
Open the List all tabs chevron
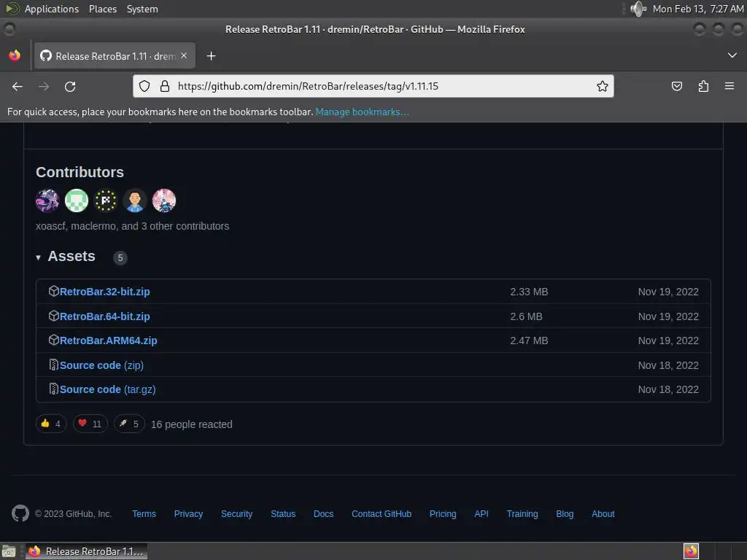[732, 55]
